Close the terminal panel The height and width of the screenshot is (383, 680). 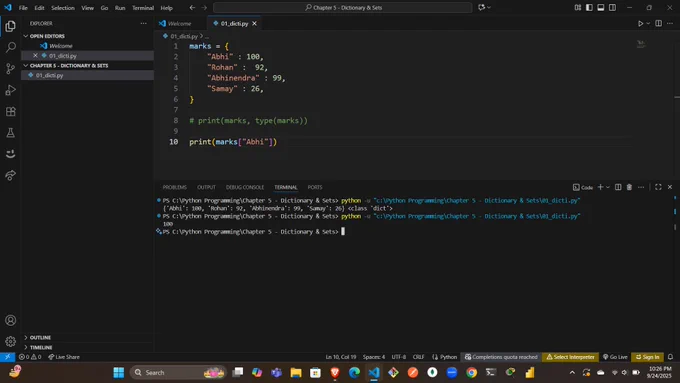(670, 187)
